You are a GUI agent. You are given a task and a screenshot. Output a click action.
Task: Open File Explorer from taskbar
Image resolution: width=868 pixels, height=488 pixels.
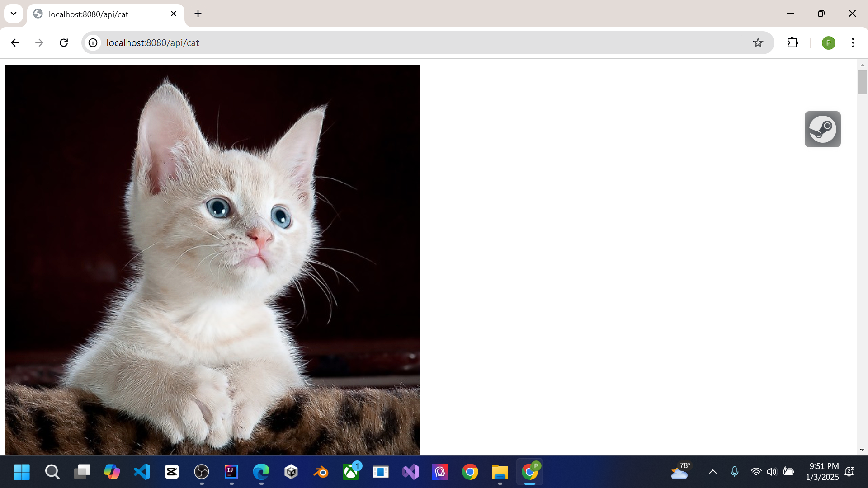tap(500, 472)
